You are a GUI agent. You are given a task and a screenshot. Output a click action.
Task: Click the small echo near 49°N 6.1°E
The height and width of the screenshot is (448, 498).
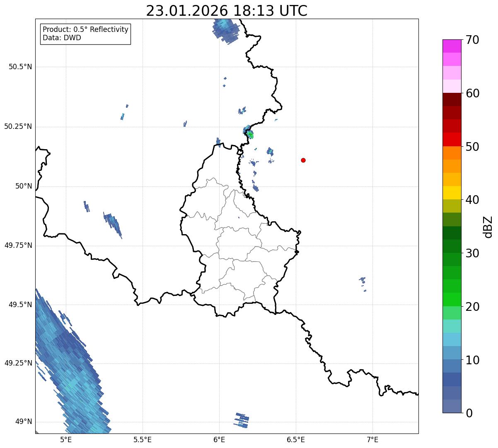(x=242, y=420)
